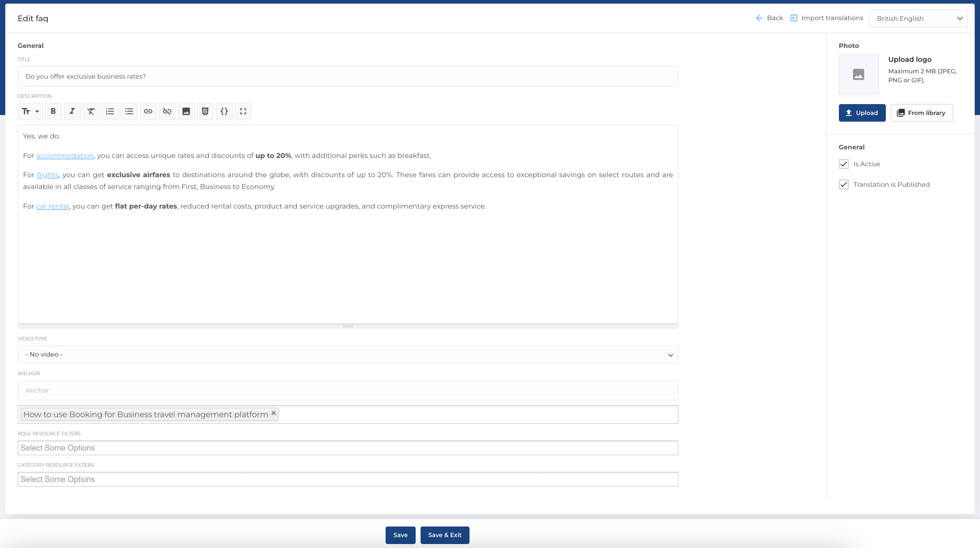Click Import translations at the top
Image resolution: width=980 pixels, height=548 pixels.
[826, 18]
